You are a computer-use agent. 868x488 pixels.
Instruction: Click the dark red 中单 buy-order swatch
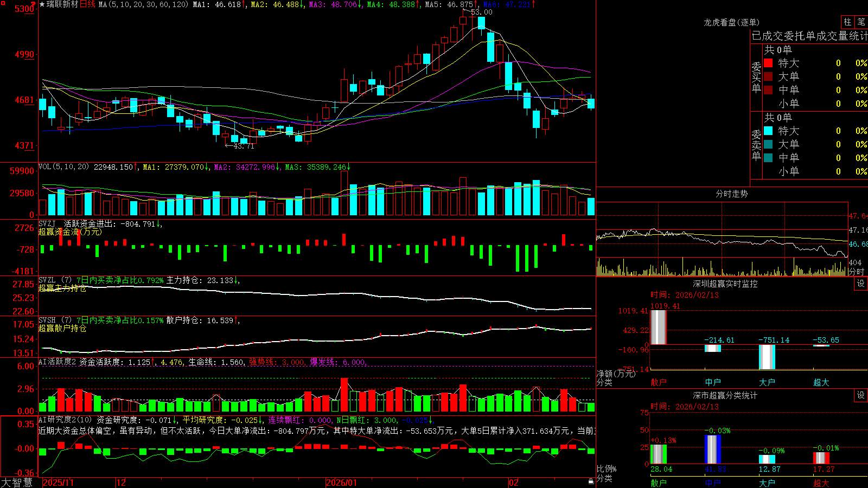[x=768, y=90]
